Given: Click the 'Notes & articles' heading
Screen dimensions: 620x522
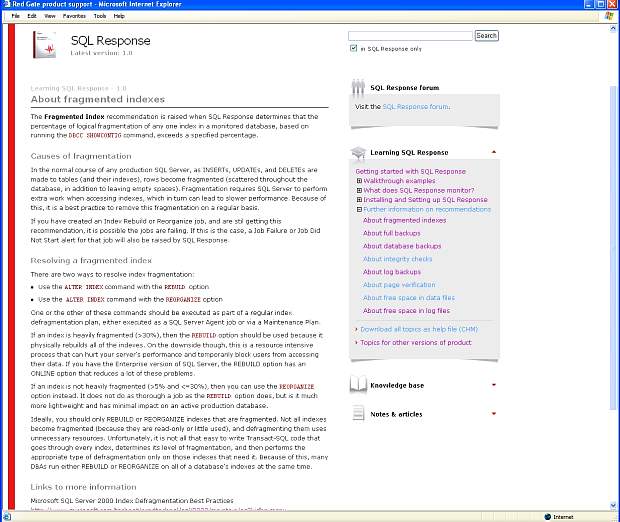Looking at the screenshot, I should click(x=396, y=414).
